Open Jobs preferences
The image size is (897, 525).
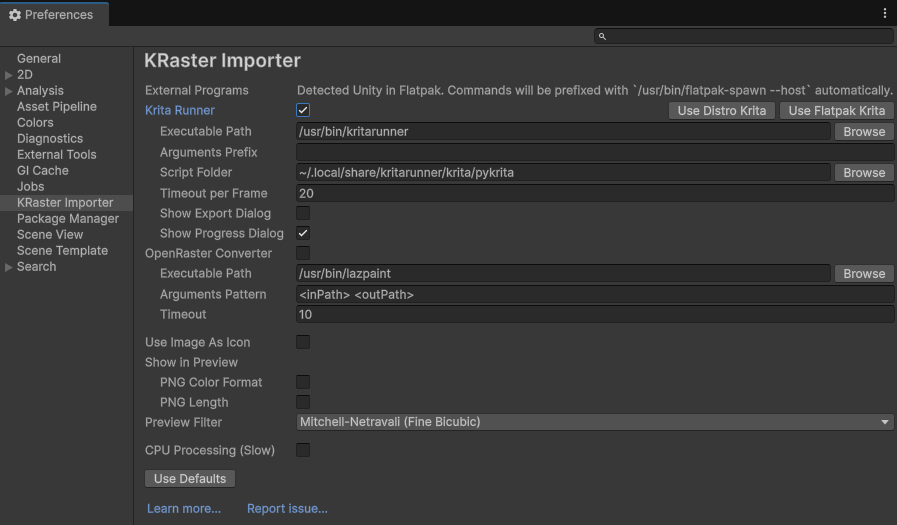(30, 186)
